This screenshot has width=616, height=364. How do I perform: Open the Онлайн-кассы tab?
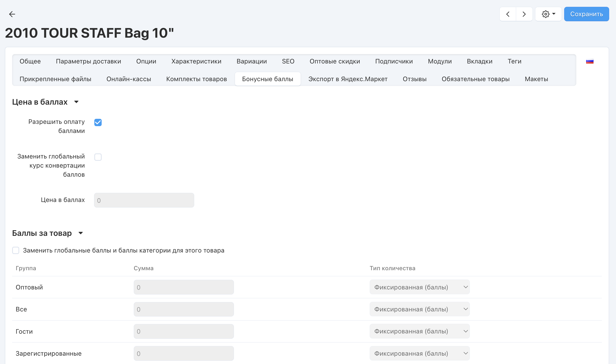point(129,79)
